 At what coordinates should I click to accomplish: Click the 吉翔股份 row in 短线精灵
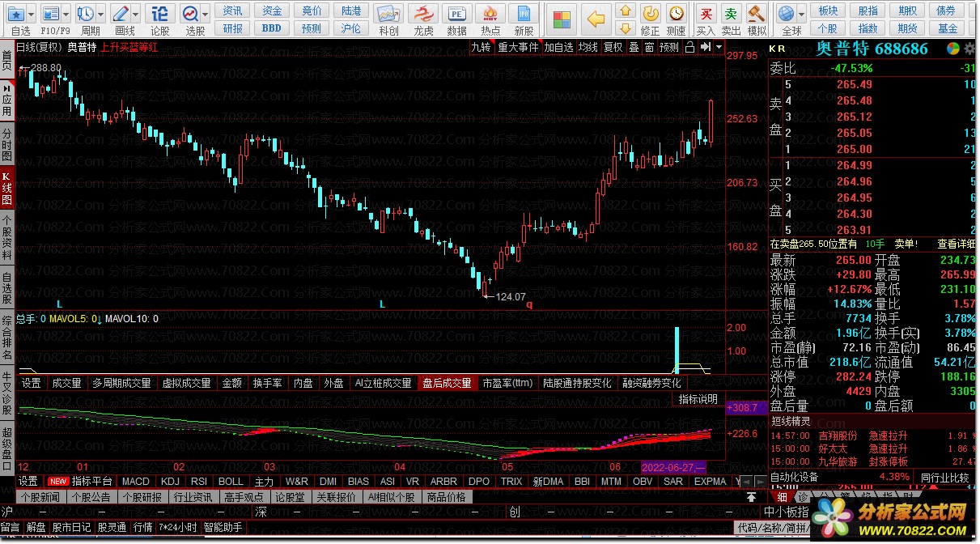coord(873,436)
